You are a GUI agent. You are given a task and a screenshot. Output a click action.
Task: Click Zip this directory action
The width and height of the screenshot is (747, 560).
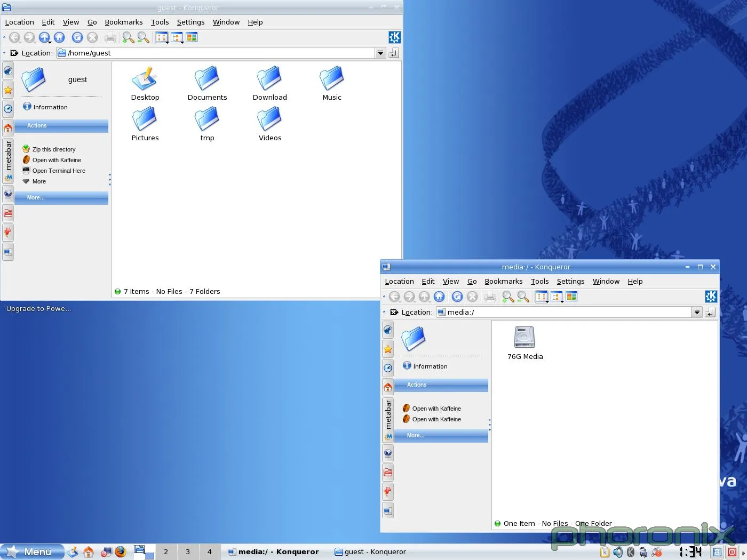pos(49,149)
